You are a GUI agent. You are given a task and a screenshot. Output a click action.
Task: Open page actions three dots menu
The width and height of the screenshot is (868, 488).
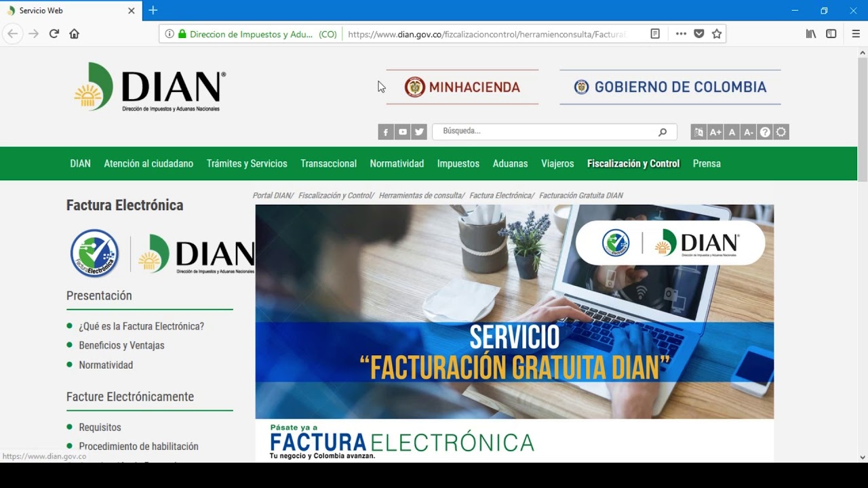point(681,34)
